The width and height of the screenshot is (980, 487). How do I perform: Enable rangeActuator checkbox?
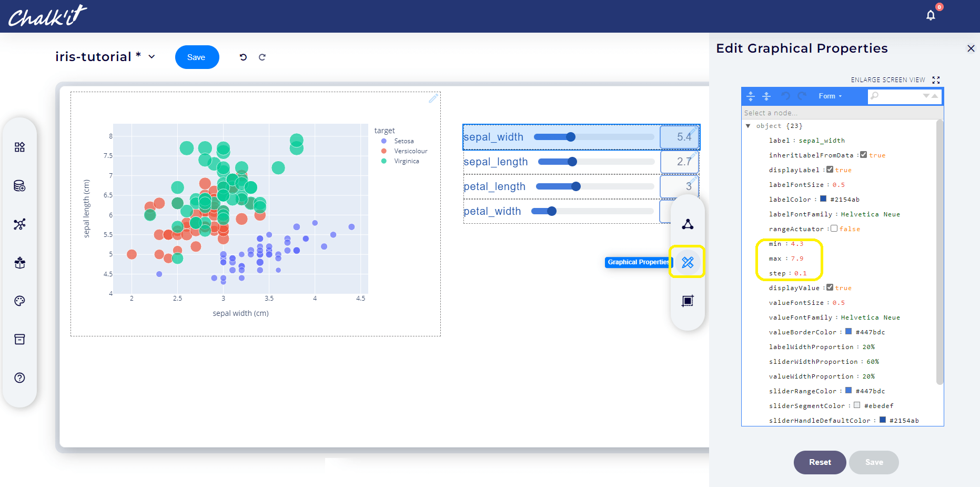click(x=834, y=228)
